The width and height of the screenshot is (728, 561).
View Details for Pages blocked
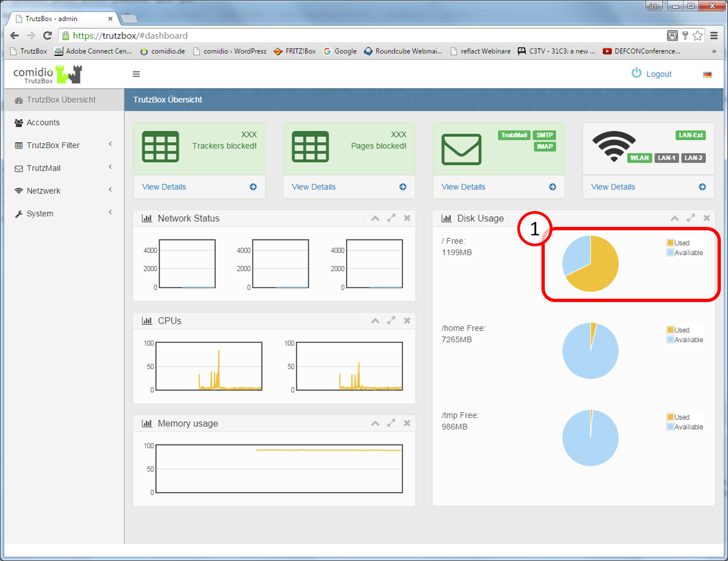pyautogui.click(x=349, y=187)
